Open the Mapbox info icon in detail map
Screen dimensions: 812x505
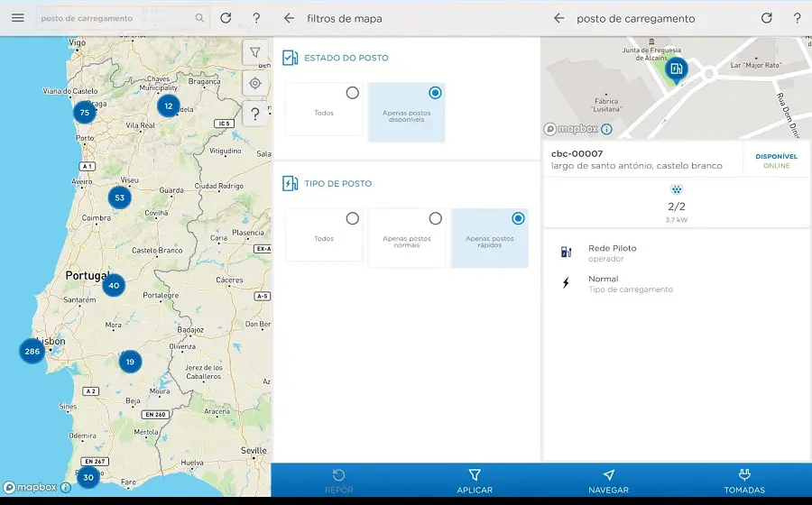[606, 129]
